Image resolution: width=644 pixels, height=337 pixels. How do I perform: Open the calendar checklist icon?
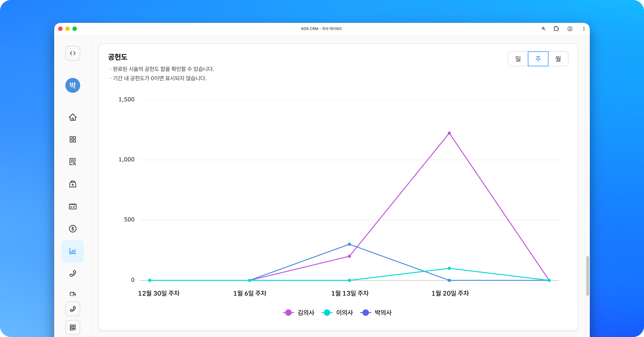click(73, 206)
